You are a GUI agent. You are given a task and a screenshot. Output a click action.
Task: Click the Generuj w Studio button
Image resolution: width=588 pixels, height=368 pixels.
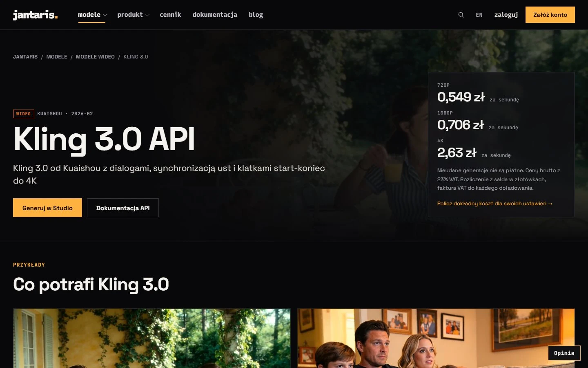point(47,208)
